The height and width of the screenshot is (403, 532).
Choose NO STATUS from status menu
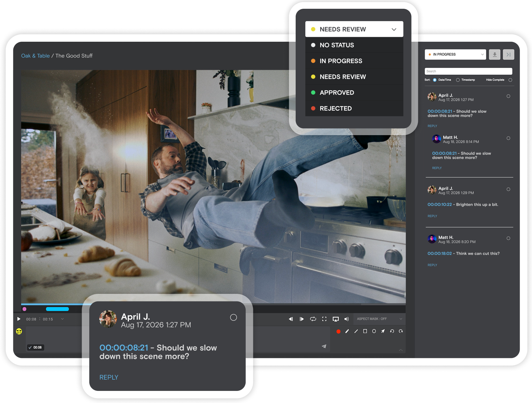[x=354, y=45]
